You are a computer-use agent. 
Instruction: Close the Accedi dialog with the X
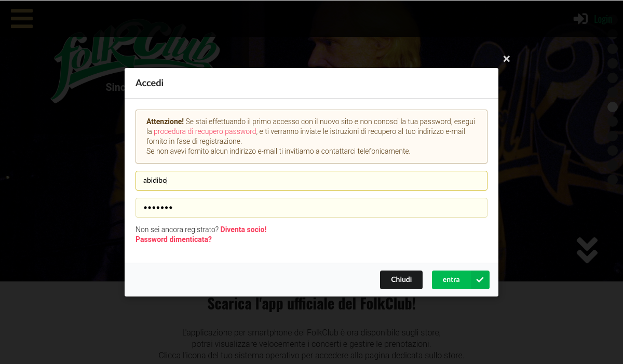[507, 59]
